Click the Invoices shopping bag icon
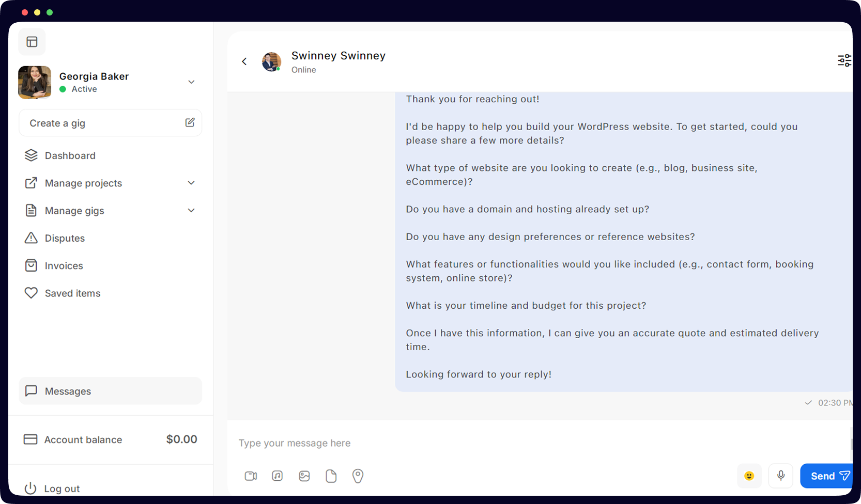 point(31,265)
